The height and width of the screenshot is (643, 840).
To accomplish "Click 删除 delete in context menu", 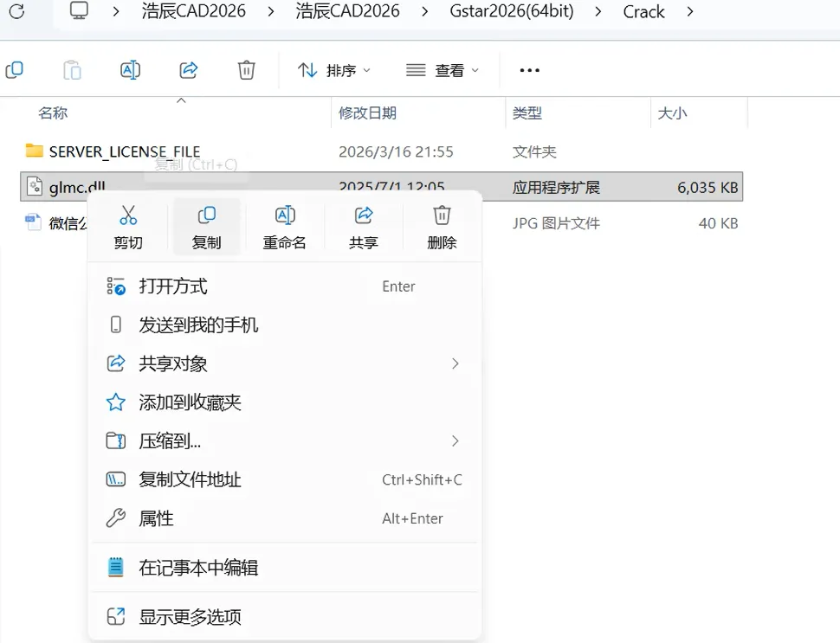I will (x=442, y=228).
